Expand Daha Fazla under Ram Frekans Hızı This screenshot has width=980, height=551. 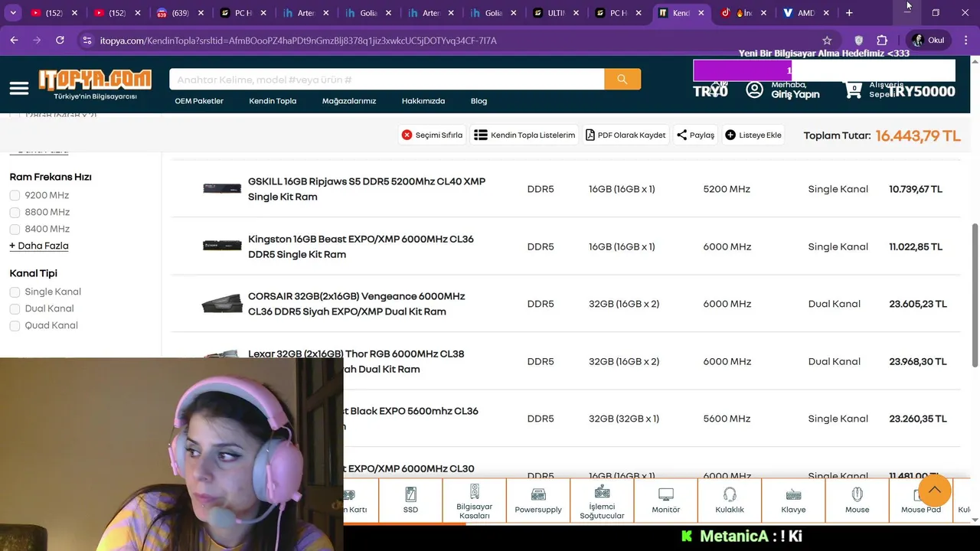(x=39, y=246)
